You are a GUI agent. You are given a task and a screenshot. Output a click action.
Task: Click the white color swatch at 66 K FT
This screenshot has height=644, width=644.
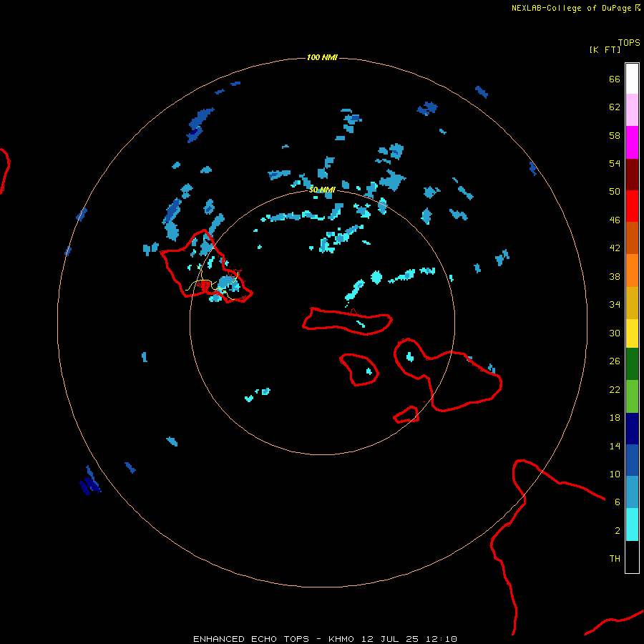click(632, 79)
